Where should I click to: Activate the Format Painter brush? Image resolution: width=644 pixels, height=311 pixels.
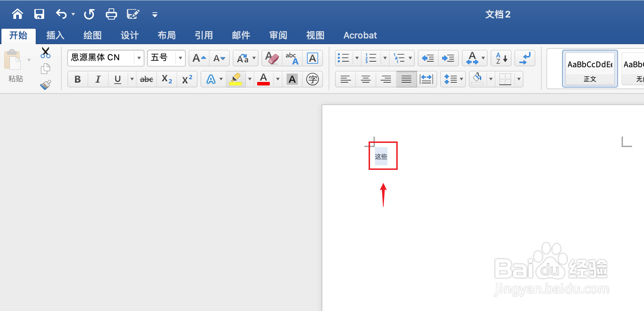[x=46, y=85]
